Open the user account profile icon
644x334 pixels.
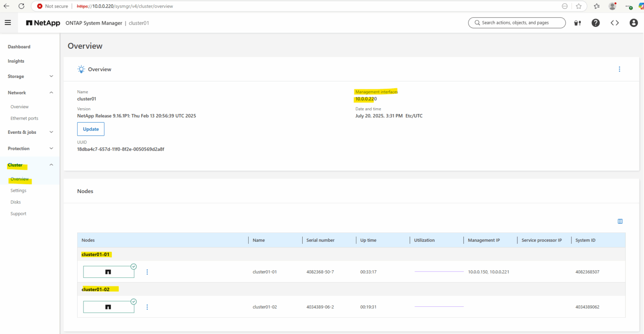click(634, 23)
